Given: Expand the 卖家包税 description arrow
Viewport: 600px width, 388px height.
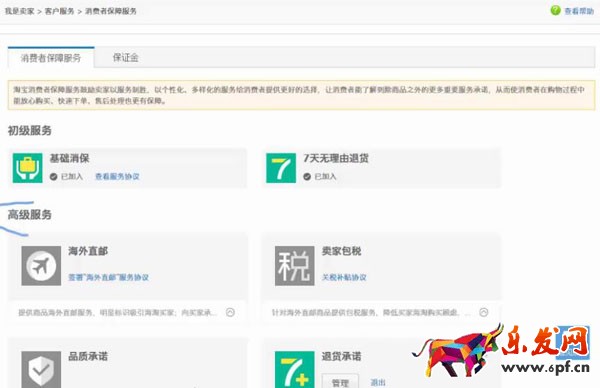Looking at the screenshot, I should coord(484,312).
